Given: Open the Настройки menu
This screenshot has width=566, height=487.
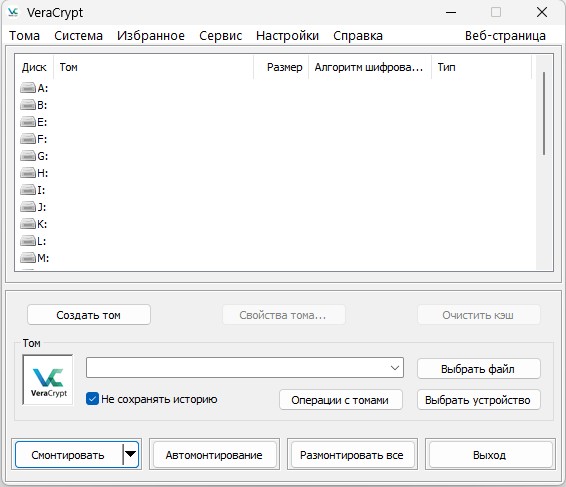Looking at the screenshot, I should [287, 36].
